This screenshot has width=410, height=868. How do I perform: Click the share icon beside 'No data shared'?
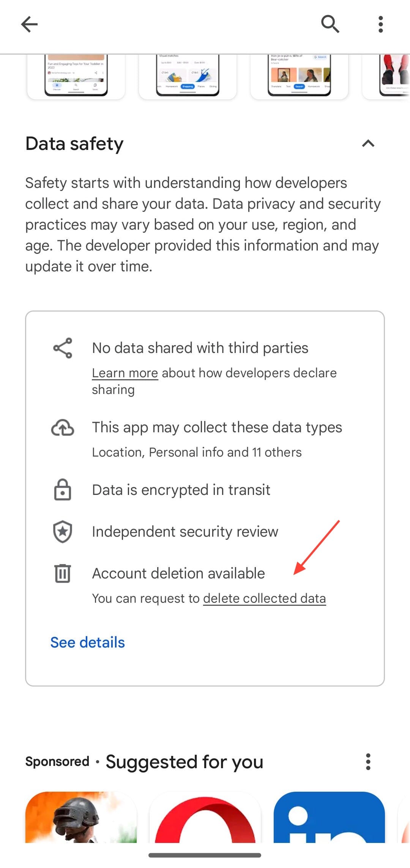pyautogui.click(x=63, y=348)
